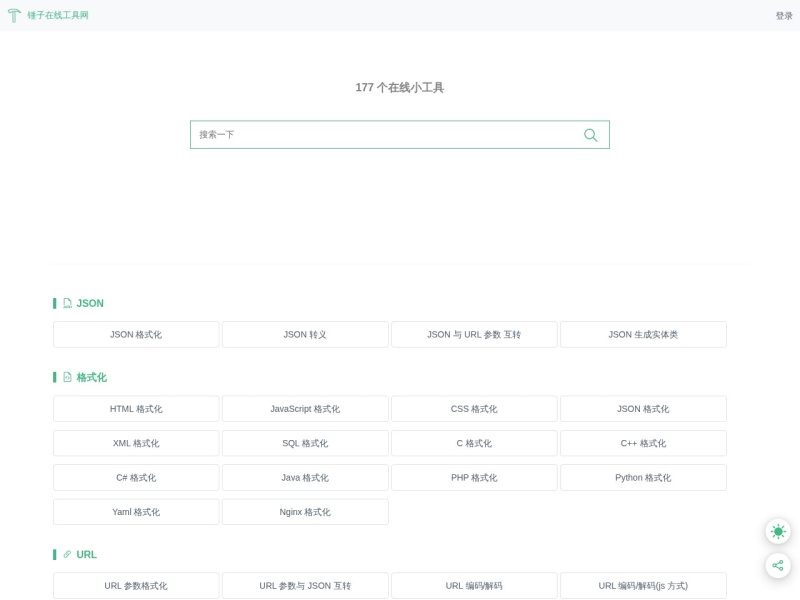Open C++ 格式化 tool
Image resolution: width=800 pixels, height=600 pixels.
[x=643, y=443]
